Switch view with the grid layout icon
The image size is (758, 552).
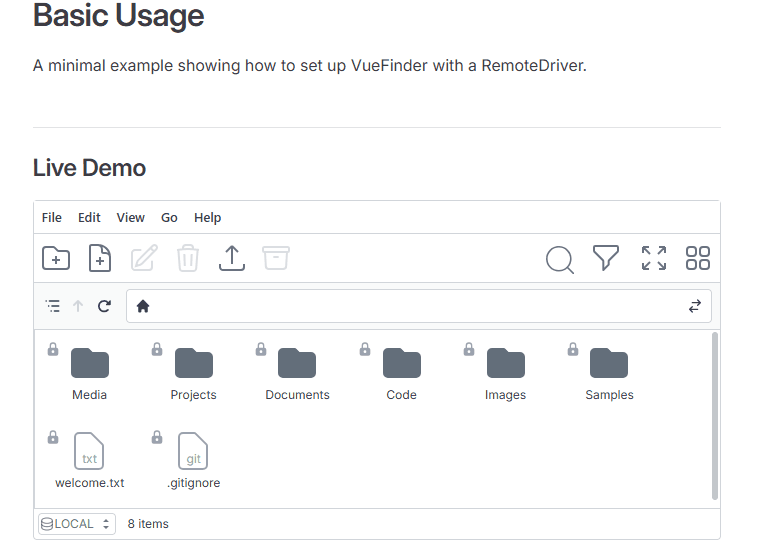point(698,258)
